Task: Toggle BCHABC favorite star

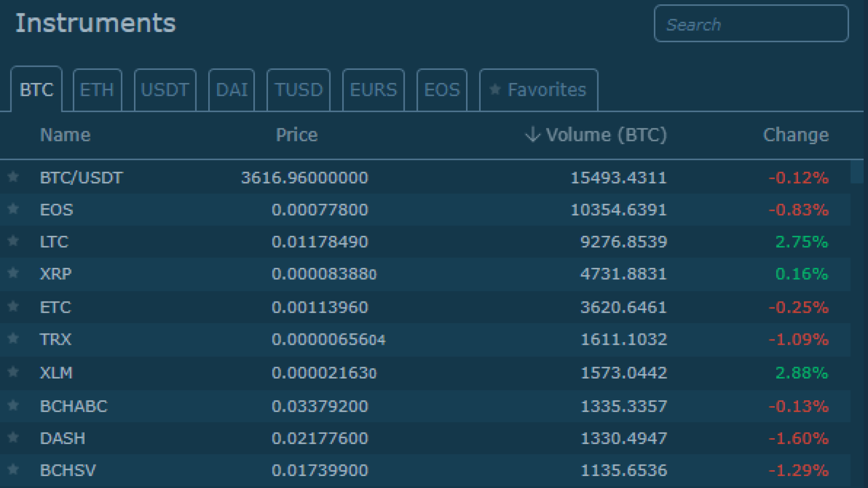Action: pyautogui.click(x=14, y=405)
